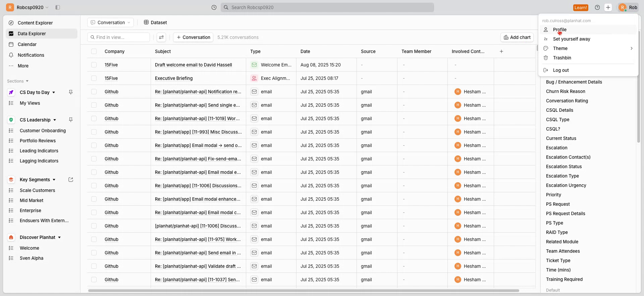644x296 pixels.
Task: Select Set yourself away menu item
Action: 588,39
